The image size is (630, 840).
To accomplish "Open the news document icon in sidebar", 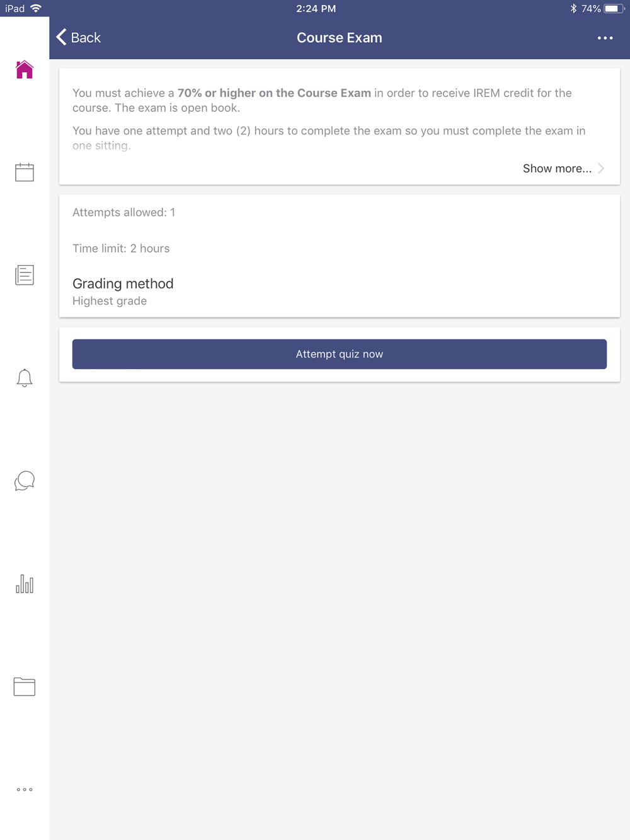I will coord(25,275).
